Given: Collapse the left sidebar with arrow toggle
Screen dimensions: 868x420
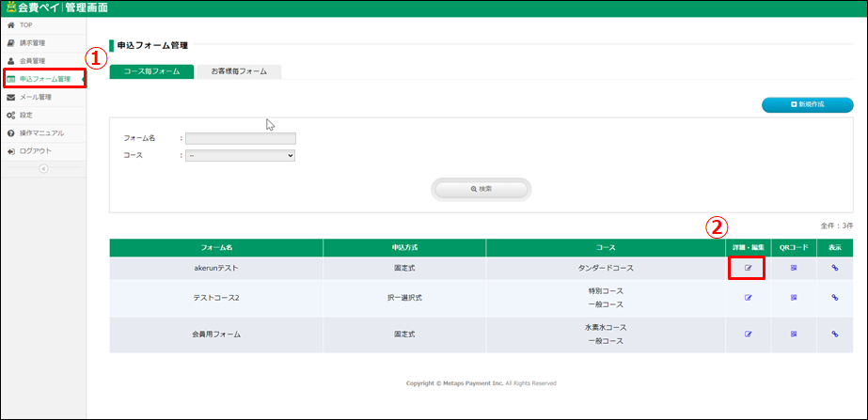Looking at the screenshot, I should pyautogui.click(x=42, y=168).
